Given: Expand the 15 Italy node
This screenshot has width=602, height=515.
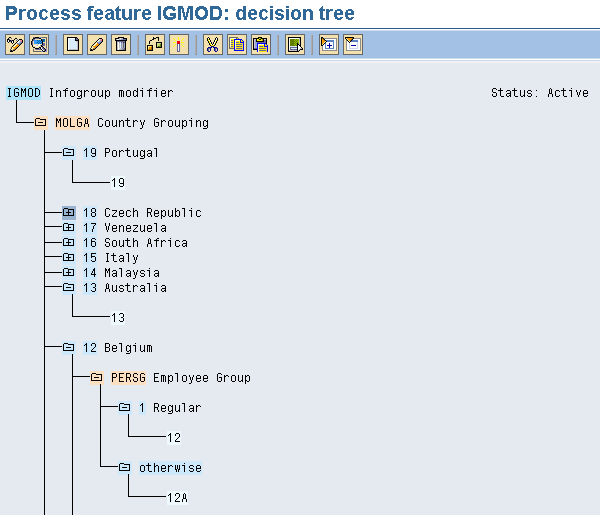Looking at the screenshot, I should (x=69, y=257).
